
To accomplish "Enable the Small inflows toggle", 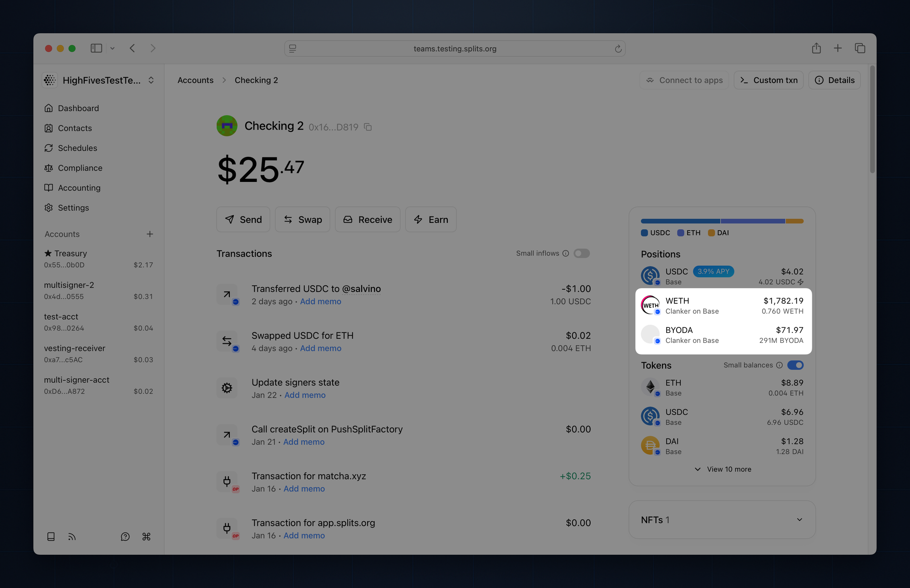I will (581, 253).
